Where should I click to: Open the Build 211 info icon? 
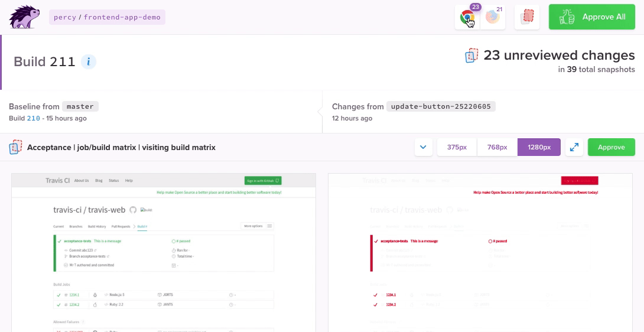click(x=88, y=62)
